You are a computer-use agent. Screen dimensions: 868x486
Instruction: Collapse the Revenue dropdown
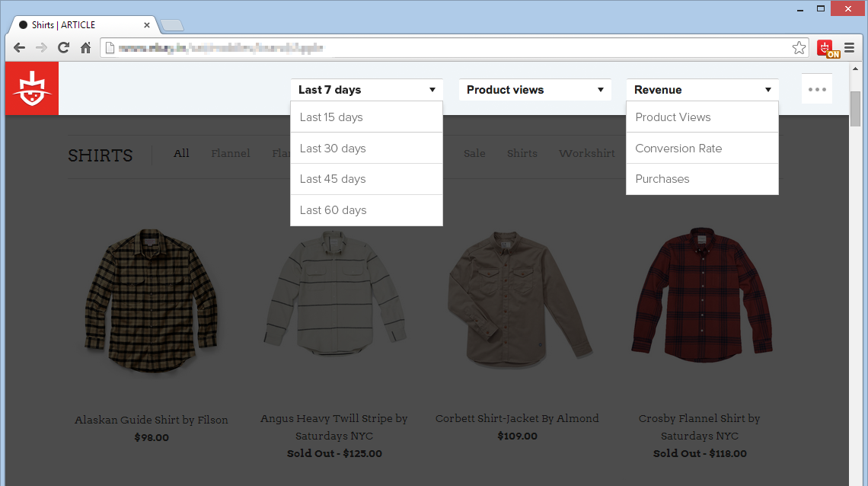click(703, 90)
